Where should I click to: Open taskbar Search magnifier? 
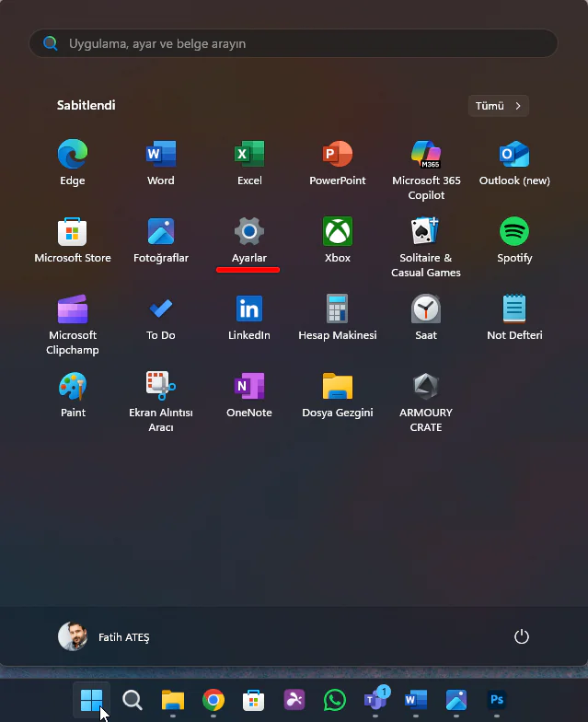(133, 700)
